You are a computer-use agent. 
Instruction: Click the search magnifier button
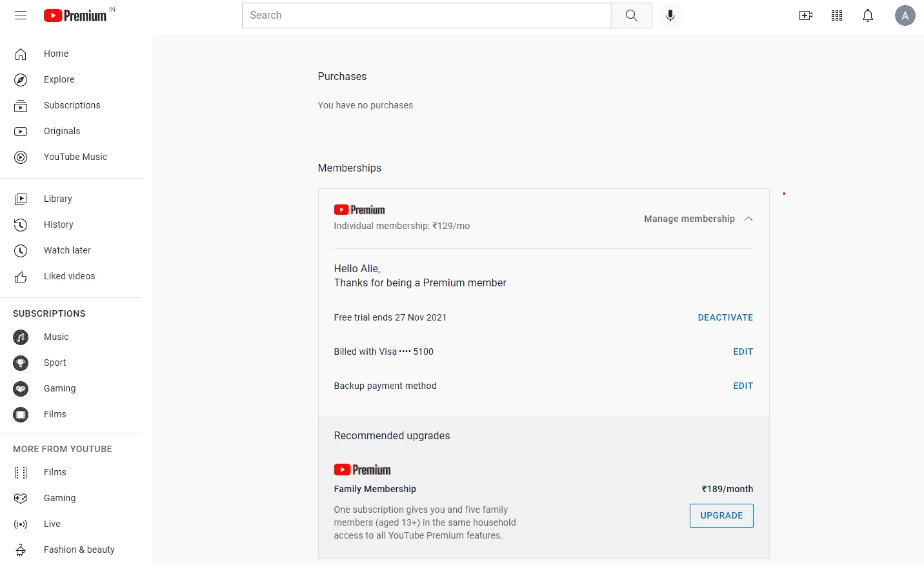click(632, 15)
